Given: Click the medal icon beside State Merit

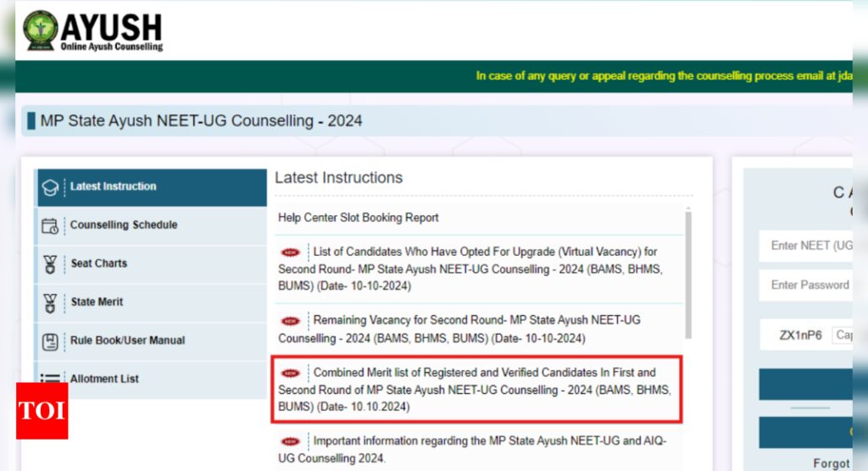Looking at the screenshot, I should tap(50, 302).
